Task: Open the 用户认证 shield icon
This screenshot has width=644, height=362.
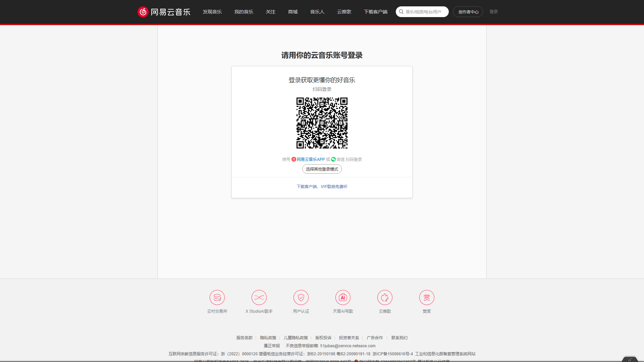Action: click(301, 297)
